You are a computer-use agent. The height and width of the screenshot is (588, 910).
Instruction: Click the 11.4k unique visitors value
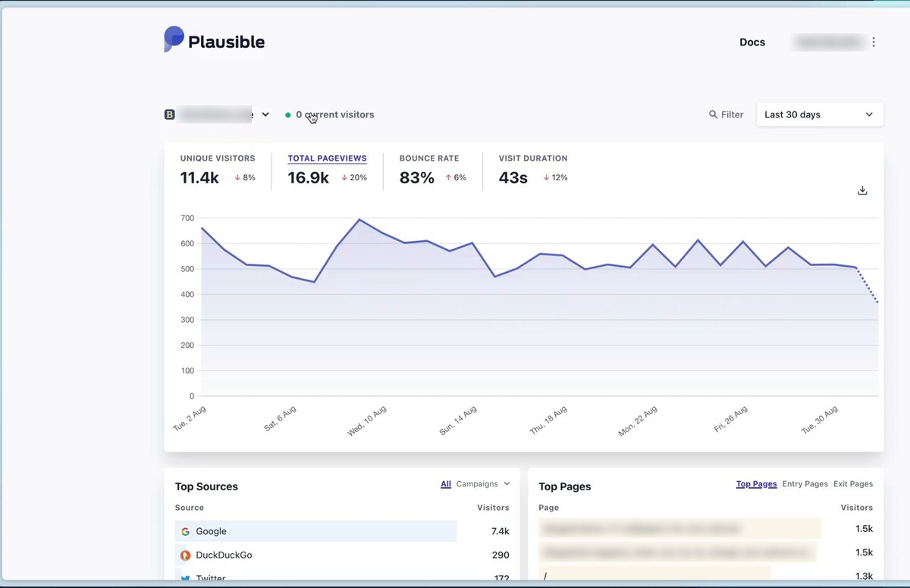click(199, 178)
